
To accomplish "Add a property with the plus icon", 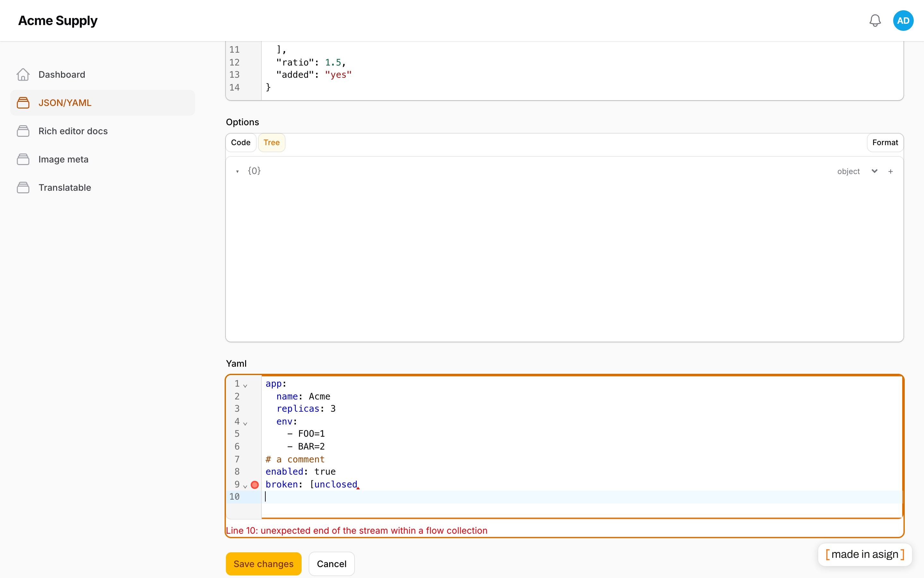I will [890, 172].
